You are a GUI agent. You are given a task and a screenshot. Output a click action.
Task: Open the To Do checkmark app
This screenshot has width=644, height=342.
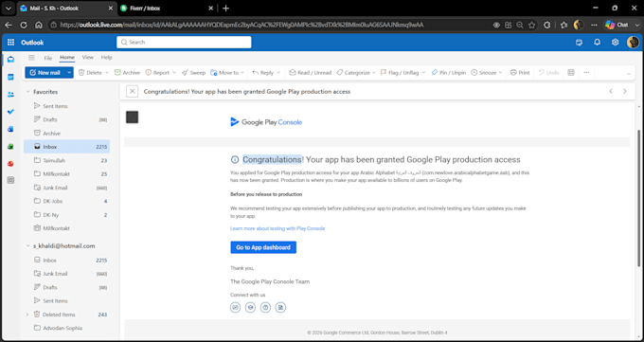click(10, 112)
